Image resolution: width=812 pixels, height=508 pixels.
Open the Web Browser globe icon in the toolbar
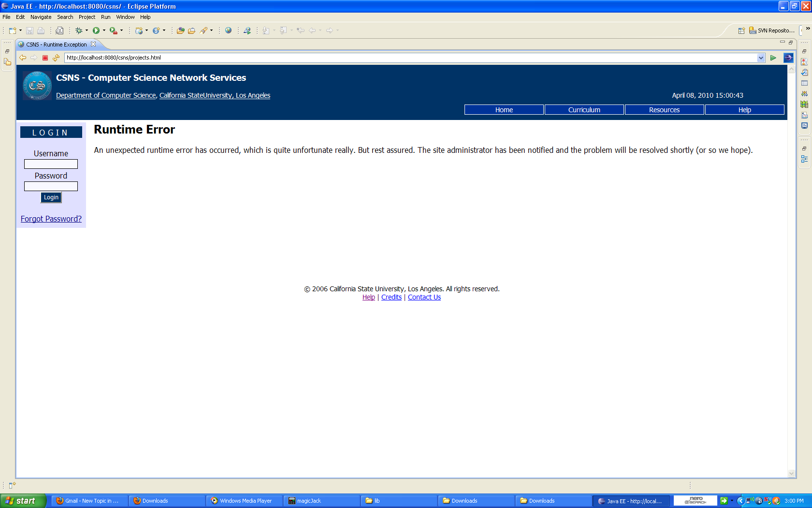tap(229, 30)
